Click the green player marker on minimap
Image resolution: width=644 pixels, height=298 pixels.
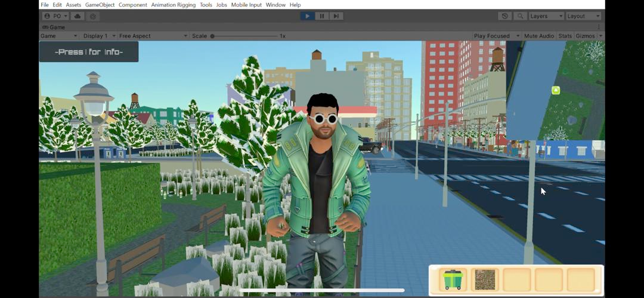point(556,90)
